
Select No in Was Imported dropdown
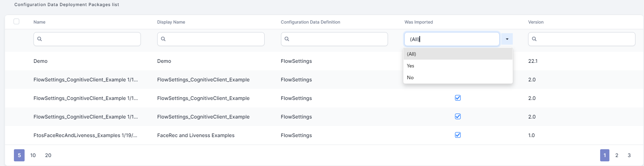tap(410, 77)
